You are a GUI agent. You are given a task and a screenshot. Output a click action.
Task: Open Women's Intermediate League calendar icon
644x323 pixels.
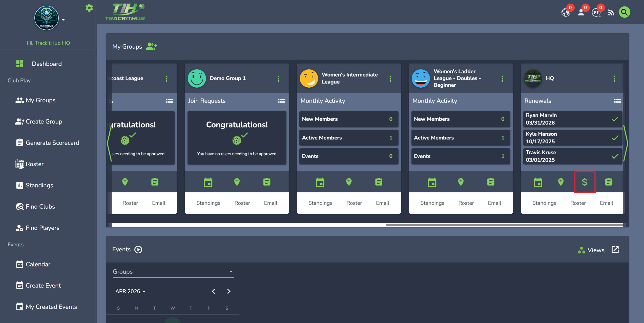[x=320, y=182]
